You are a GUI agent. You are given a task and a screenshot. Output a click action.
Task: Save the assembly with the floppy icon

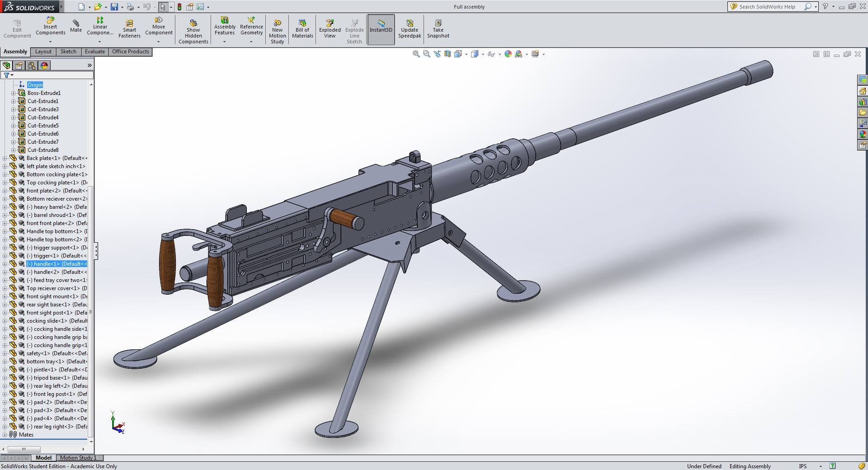pos(114,7)
